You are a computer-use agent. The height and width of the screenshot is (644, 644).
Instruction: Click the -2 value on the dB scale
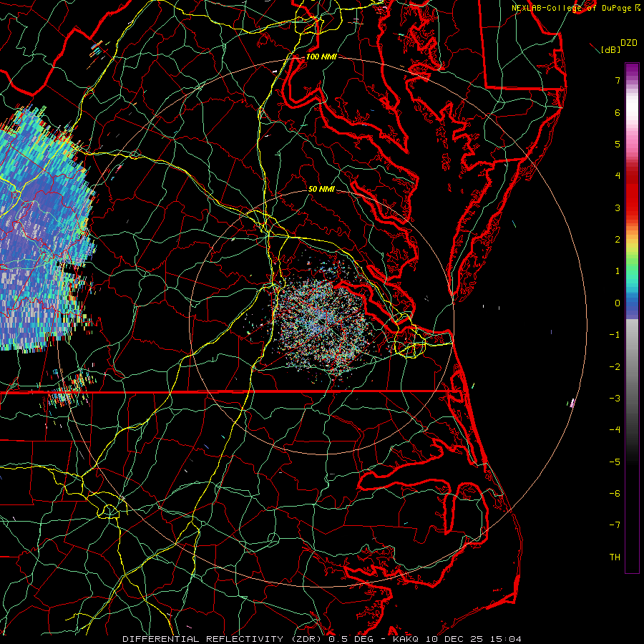615,367
